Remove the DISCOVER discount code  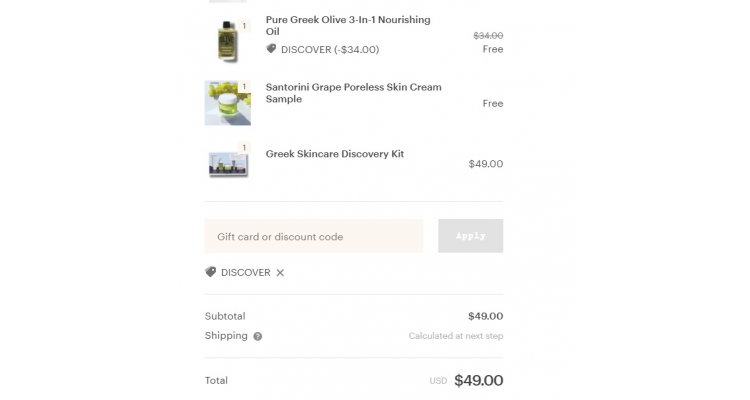pos(280,273)
